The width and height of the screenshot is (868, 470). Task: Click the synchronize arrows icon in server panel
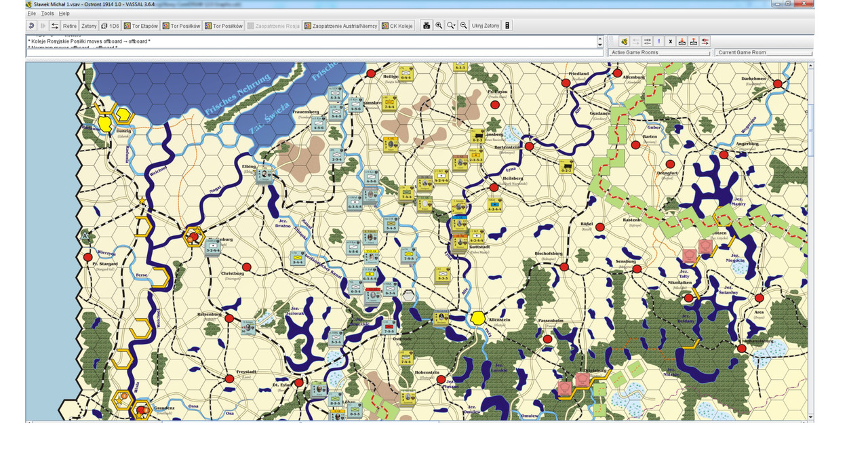tap(648, 41)
